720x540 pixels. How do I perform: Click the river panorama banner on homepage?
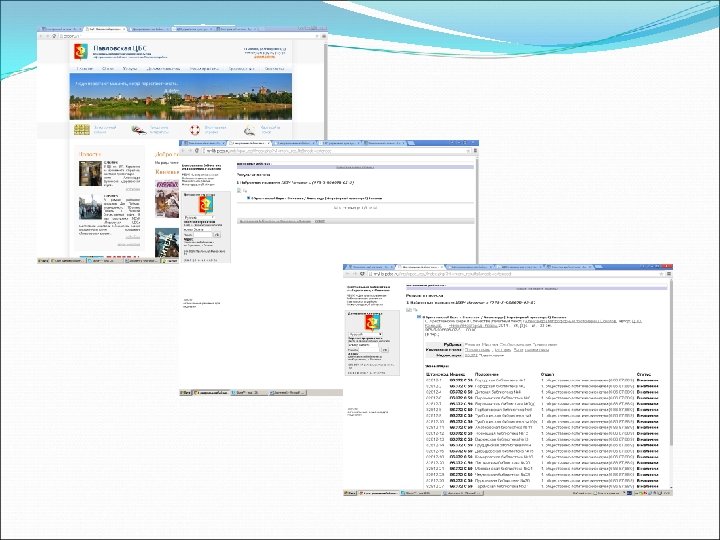coord(180,96)
